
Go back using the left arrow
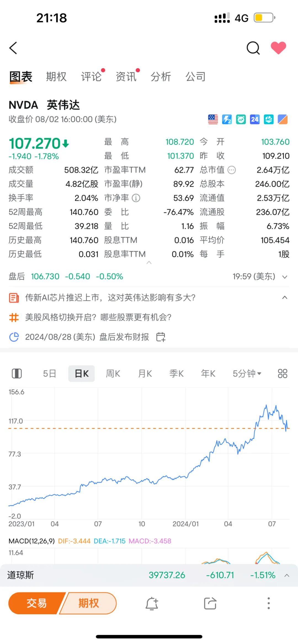click(x=13, y=48)
